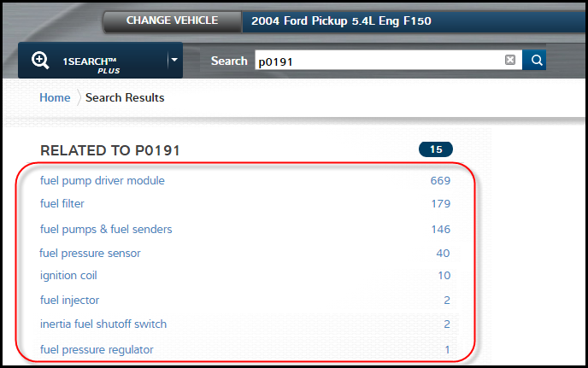Click the blue search magnifier button

point(535,61)
